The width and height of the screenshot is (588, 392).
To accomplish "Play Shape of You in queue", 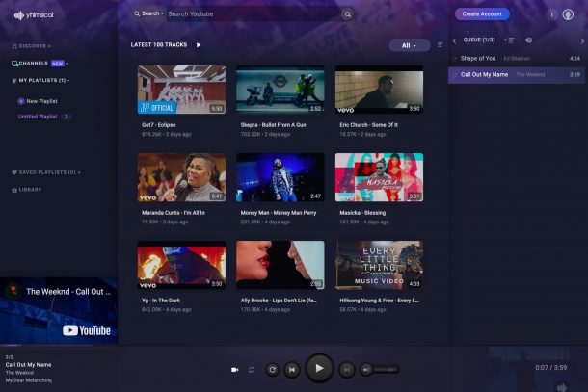I will click(x=517, y=59).
